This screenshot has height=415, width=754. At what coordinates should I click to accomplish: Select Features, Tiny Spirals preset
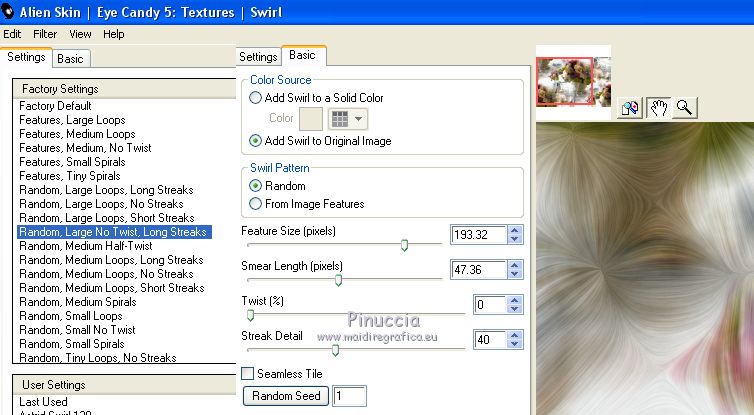[70, 176]
